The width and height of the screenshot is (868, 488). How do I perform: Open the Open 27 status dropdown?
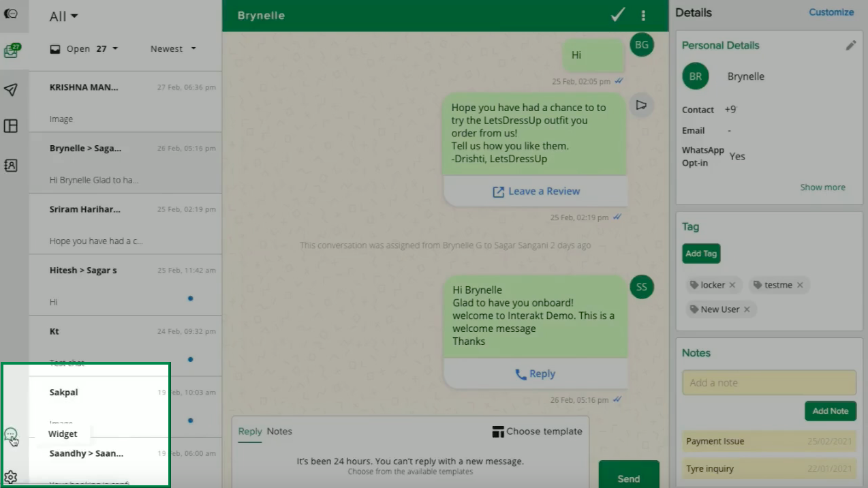[x=83, y=48]
